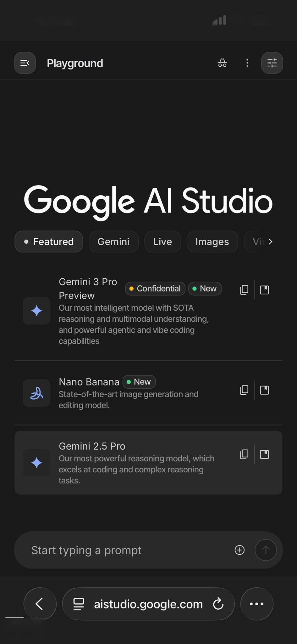The height and width of the screenshot is (644, 297).
Task: Collapse the sidebar menu icon
Action: (25, 63)
